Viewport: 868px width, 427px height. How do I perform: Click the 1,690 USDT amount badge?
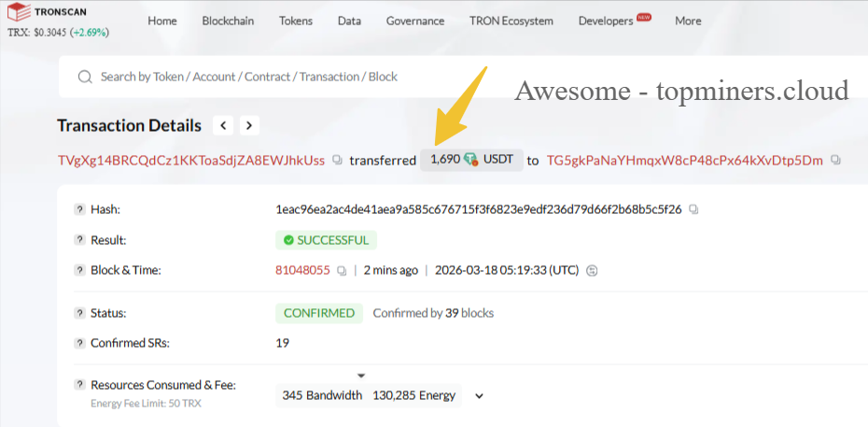pos(471,160)
